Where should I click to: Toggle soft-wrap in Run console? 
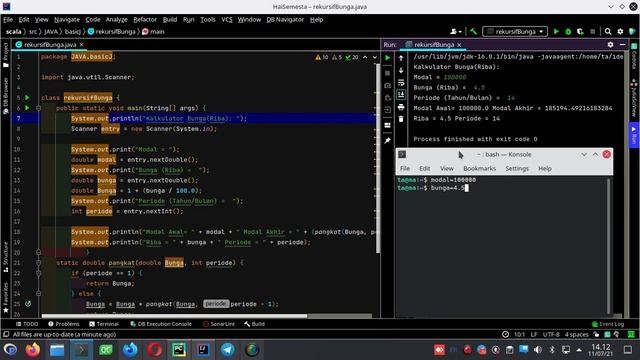tap(401, 82)
